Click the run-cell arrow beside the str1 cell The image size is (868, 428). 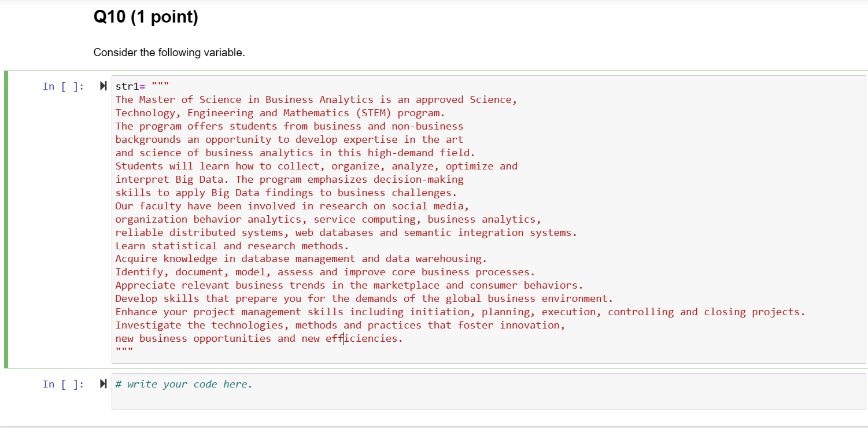click(103, 86)
